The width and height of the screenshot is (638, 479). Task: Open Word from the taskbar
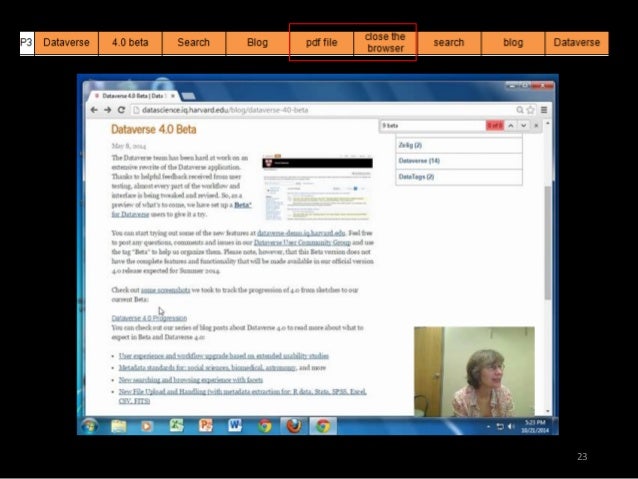pos(235,426)
